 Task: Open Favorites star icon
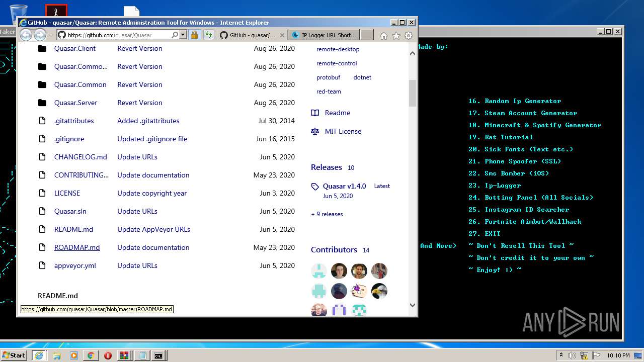pos(396,36)
